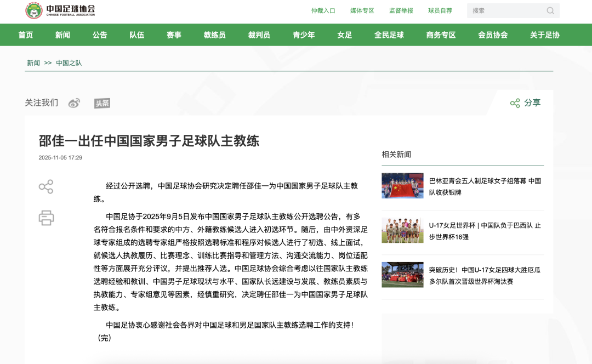Open U-17女足世界杯 loss to Brazil headline
Viewport: 592px width, 364px height.
[485, 231]
